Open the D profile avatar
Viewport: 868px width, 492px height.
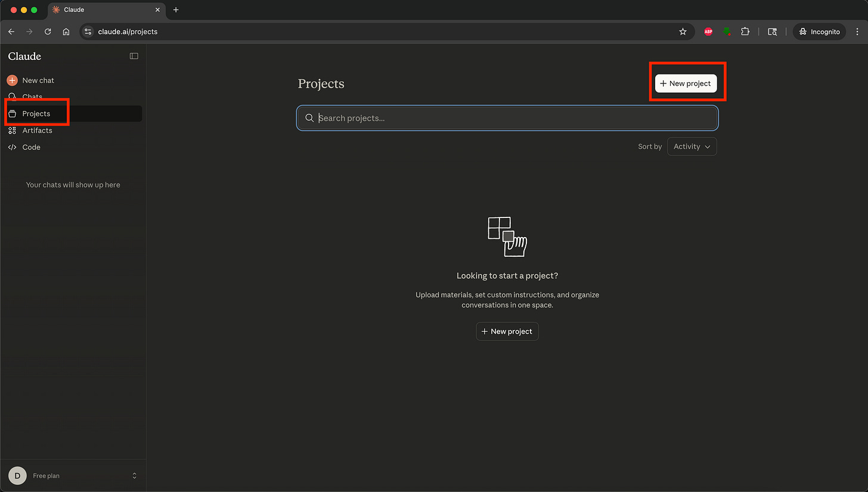point(17,475)
